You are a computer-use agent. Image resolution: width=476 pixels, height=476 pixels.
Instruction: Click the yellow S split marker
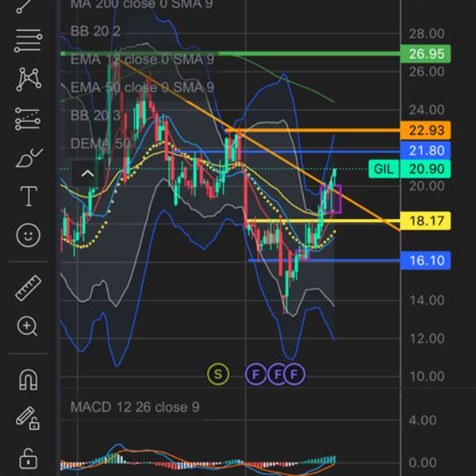[218, 374]
